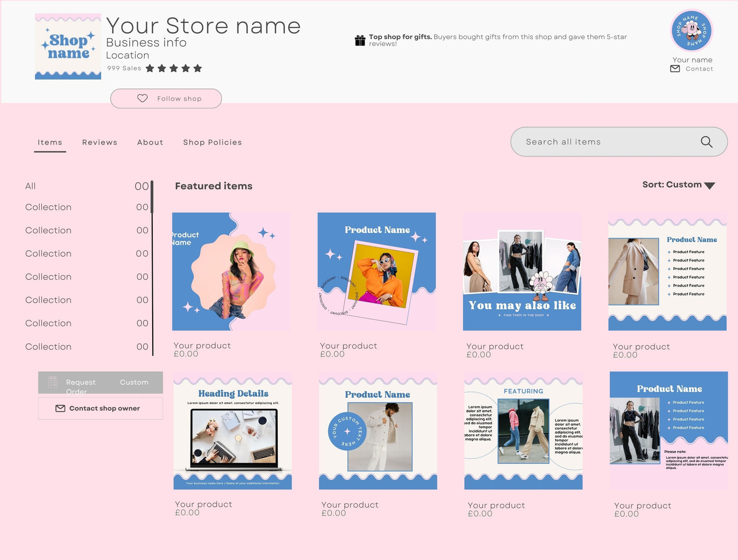Click the heart icon inside Follow shop button
738x560 pixels.
click(143, 98)
